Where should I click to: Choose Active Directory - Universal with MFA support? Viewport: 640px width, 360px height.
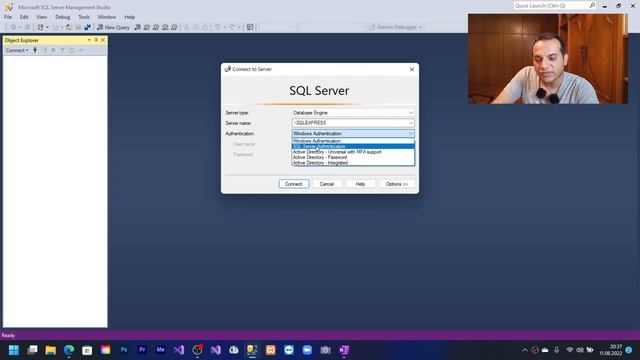[x=353, y=152]
